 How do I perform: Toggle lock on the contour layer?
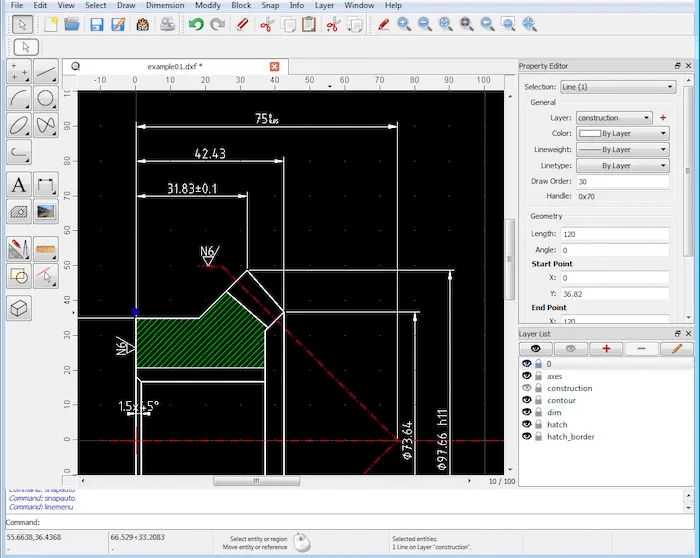[539, 400]
